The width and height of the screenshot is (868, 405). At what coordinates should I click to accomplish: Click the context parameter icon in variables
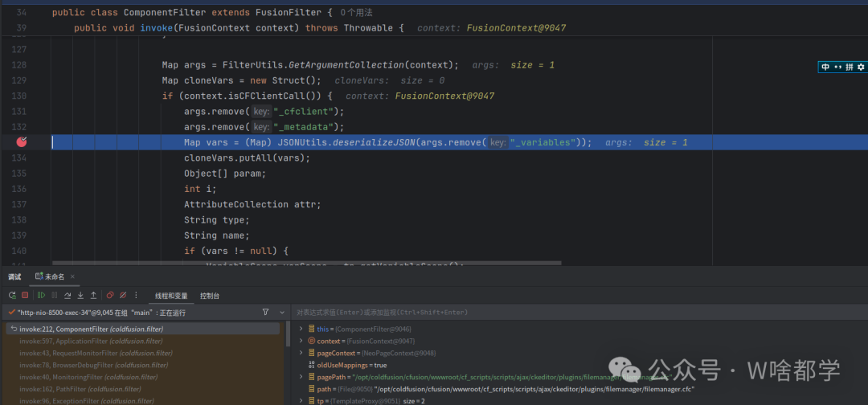point(311,341)
